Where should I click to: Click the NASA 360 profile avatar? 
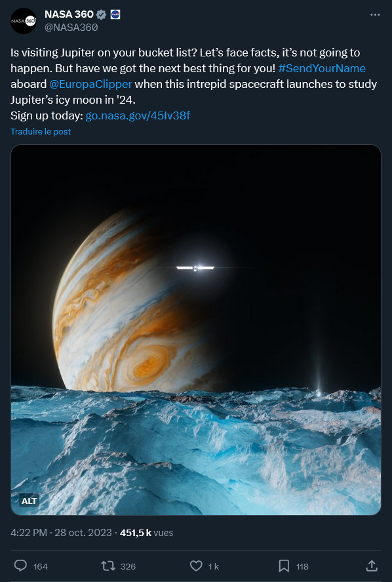pos(24,21)
